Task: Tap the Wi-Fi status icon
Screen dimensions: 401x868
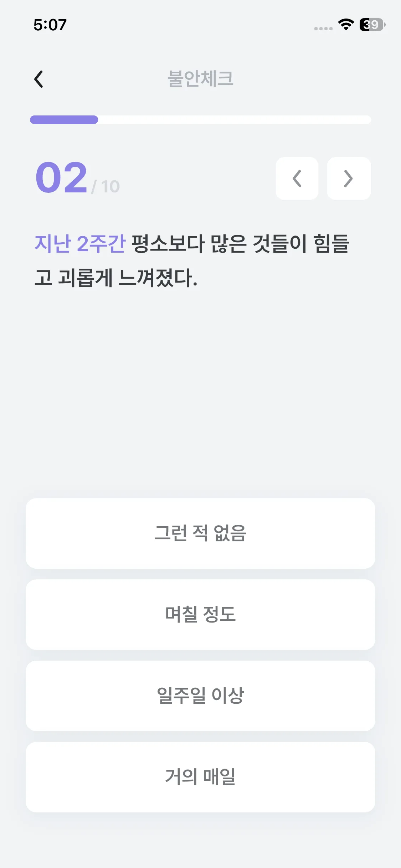Action: [x=346, y=25]
